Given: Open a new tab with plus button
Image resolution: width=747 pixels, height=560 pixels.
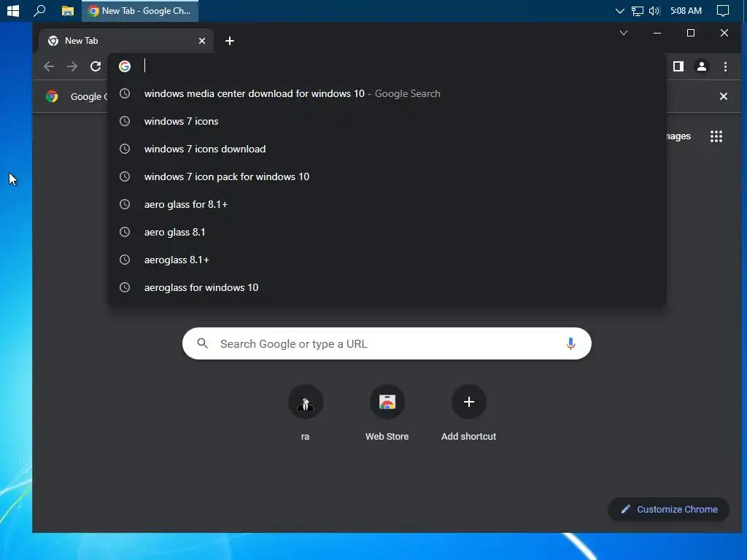Looking at the screenshot, I should pos(230,41).
